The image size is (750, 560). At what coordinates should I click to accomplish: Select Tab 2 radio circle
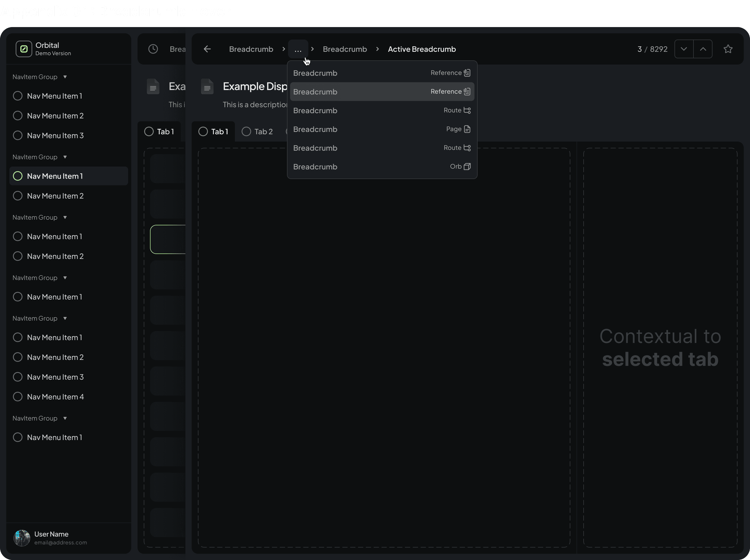click(247, 131)
